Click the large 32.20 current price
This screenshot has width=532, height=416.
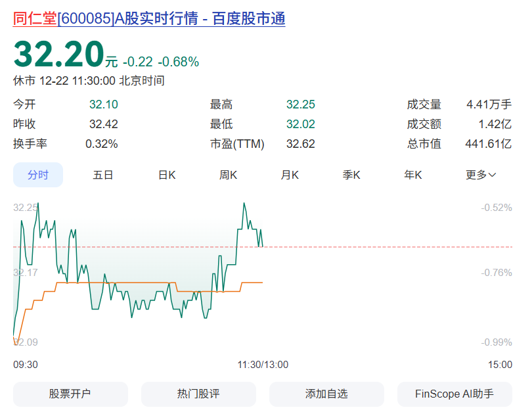59,55
